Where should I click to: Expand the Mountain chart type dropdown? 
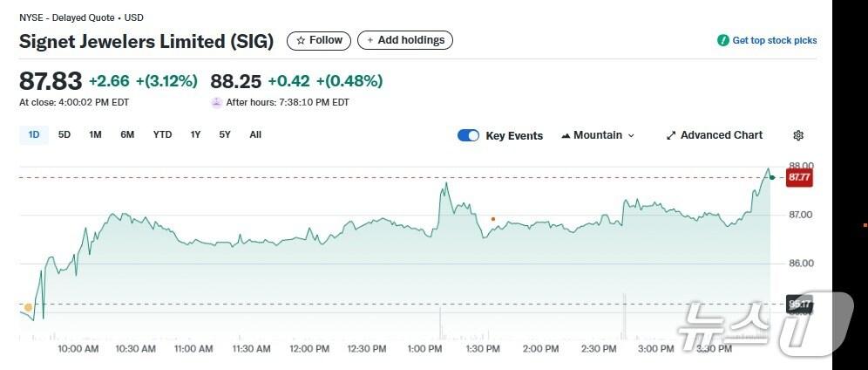coord(598,135)
